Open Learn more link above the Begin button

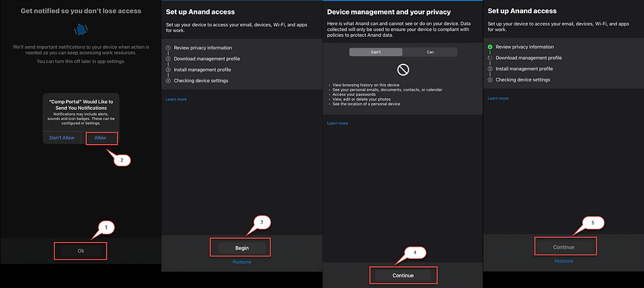tap(176, 99)
